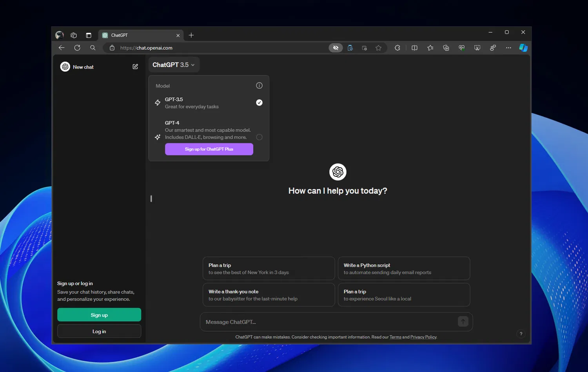This screenshot has width=588, height=372.
Task: Click the send message arrow button
Action: [463, 322]
